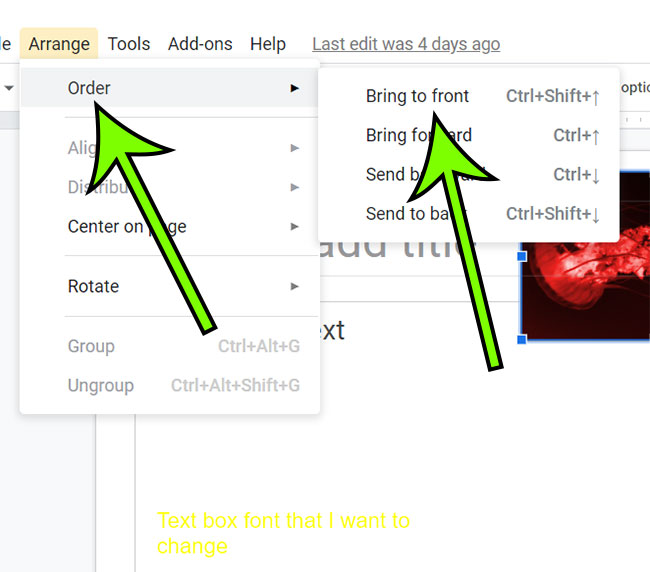
Task: Open the Add-ons menu
Action: (200, 44)
